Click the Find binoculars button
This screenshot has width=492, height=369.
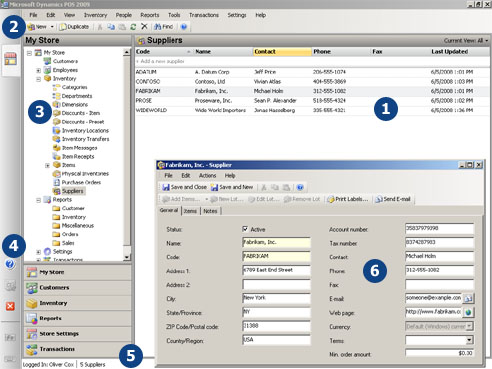163,27
